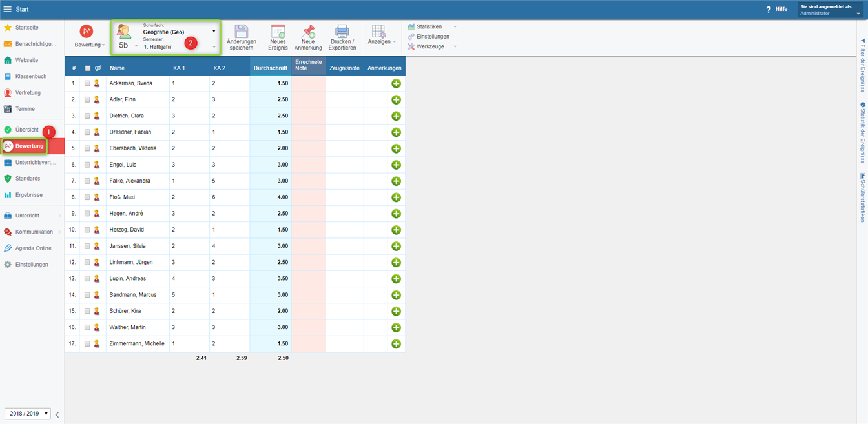Check the box for Dietrich, Clara
This screenshot has height=424, width=868.
coord(88,116)
